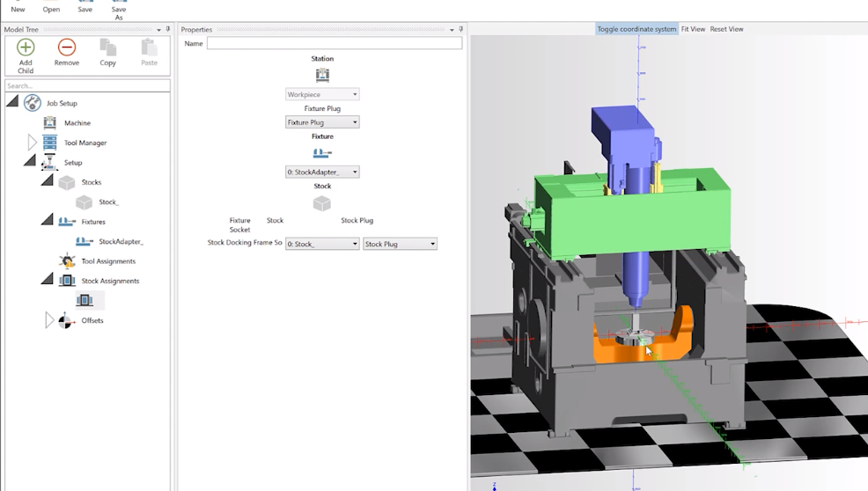Collapse the Stock Assignments tree node

pos(48,278)
